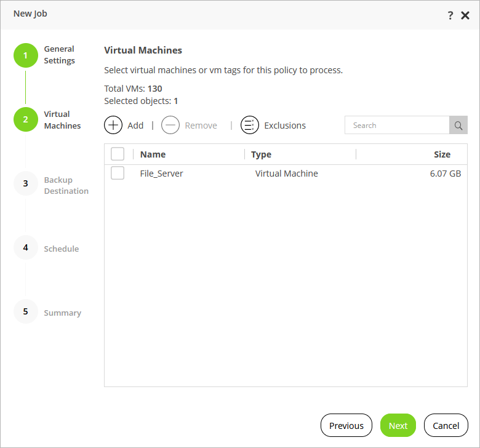Open the Summary step
The image size is (480, 448).
coord(62,313)
